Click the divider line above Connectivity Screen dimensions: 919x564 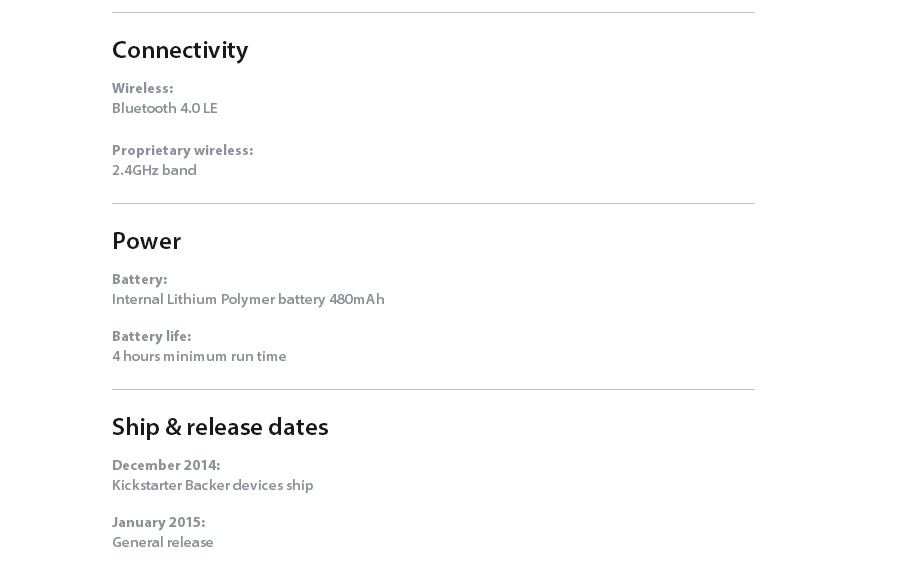click(x=433, y=12)
